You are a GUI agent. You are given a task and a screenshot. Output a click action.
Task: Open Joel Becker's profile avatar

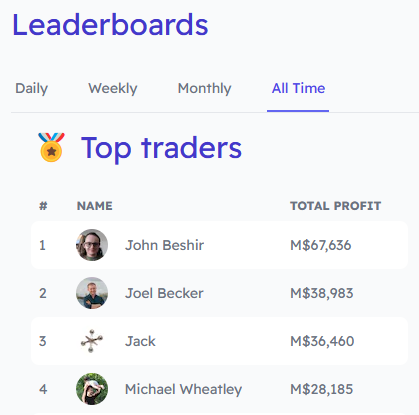click(x=92, y=293)
